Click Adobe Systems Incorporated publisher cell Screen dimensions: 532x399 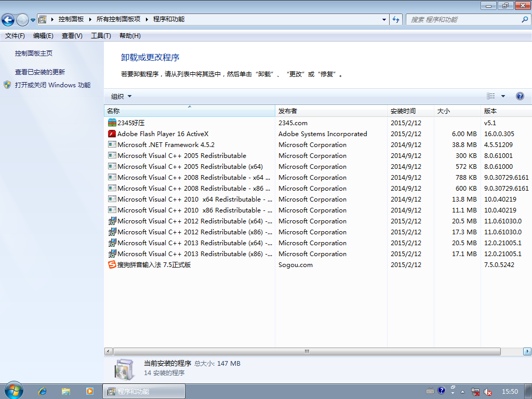(x=323, y=134)
